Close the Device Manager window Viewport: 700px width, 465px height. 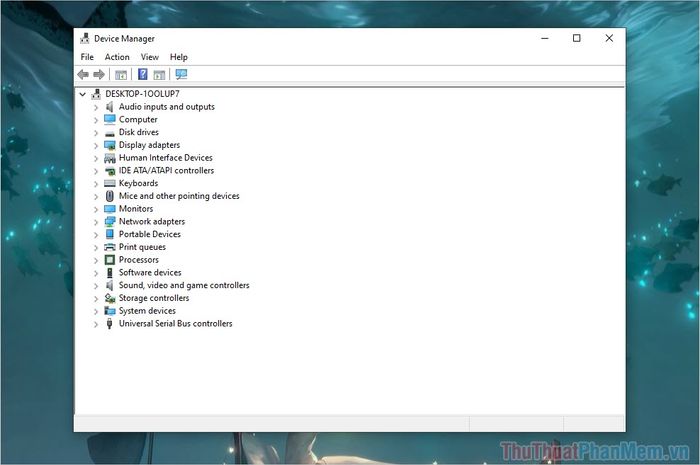tap(609, 38)
